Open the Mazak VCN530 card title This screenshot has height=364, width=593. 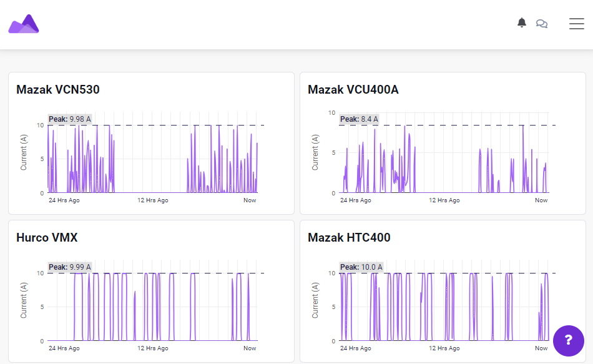[58, 90]
